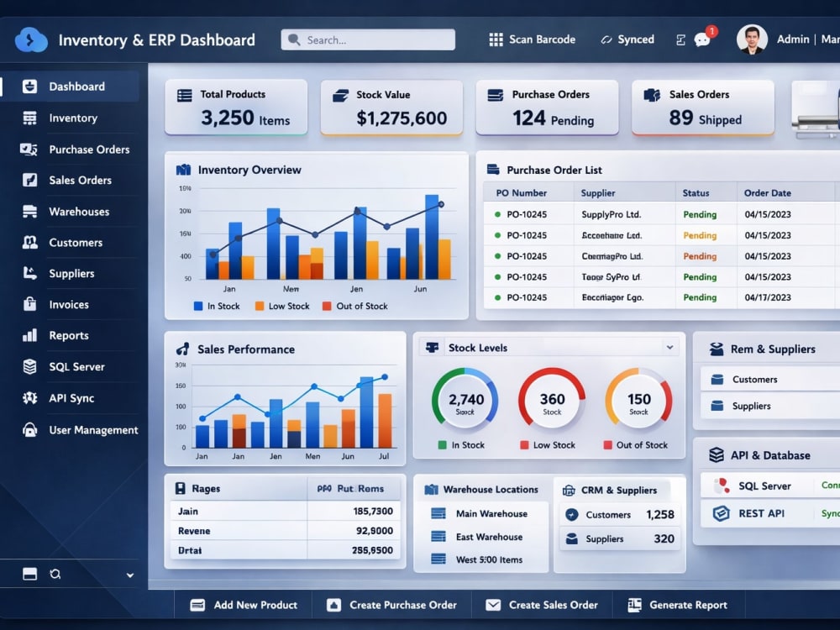Open Customers in Rem & Suppliers panel
840x630 pixels.
(x=770, y=380)
